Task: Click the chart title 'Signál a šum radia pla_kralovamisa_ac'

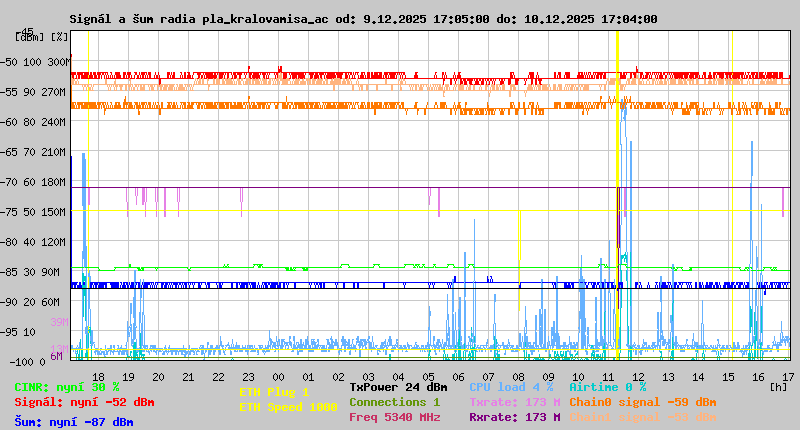Action: [x=199, y=19]
